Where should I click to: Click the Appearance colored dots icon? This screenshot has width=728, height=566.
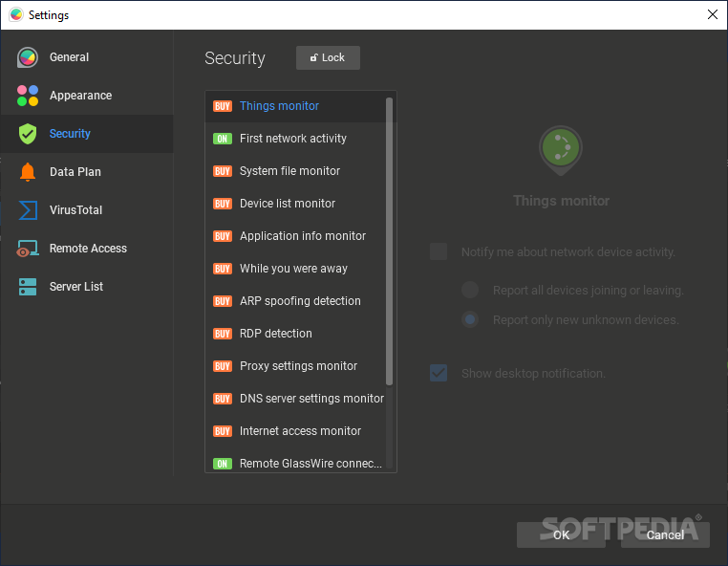tap(28, 96)
